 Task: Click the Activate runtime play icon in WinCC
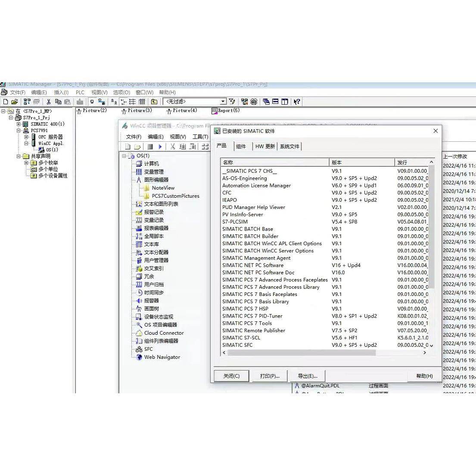point(160,146)
